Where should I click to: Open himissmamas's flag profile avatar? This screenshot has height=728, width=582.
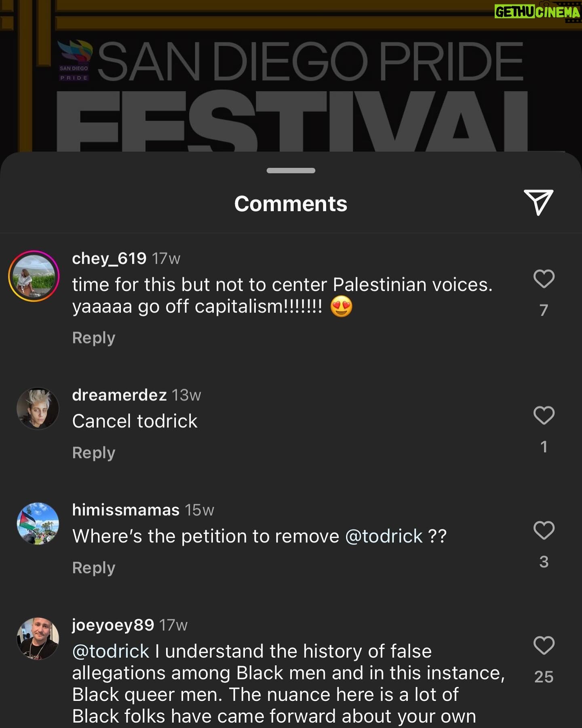pos(38,523)
